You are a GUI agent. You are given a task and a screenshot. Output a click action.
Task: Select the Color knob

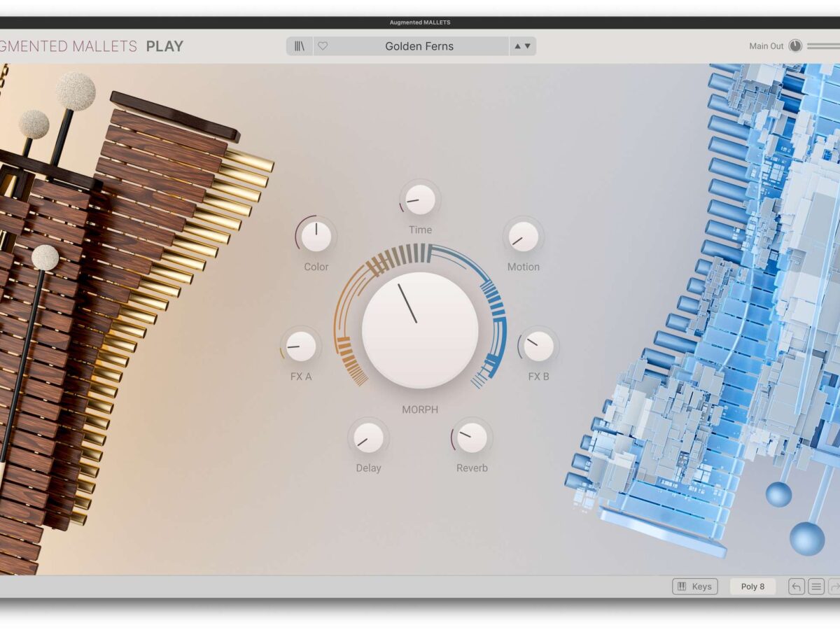coord(316,234)
